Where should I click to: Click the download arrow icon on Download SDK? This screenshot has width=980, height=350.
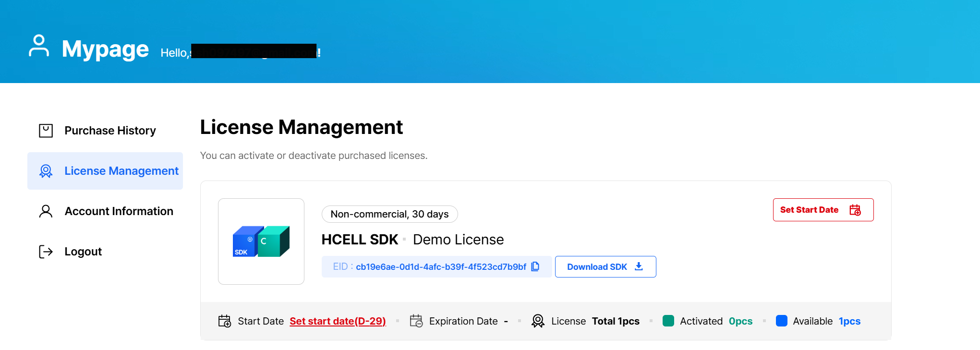coord(639,266)
